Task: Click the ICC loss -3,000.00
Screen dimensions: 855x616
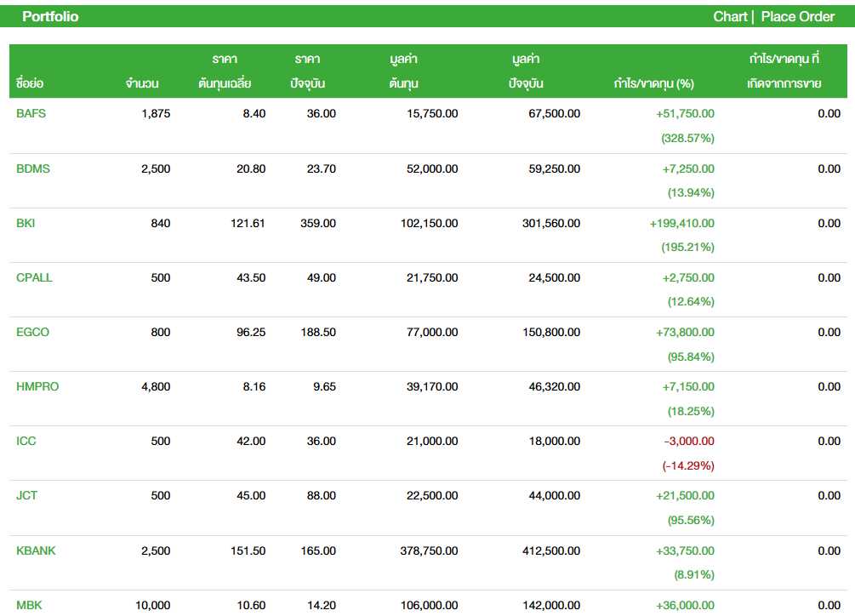Action: [689, 441]
